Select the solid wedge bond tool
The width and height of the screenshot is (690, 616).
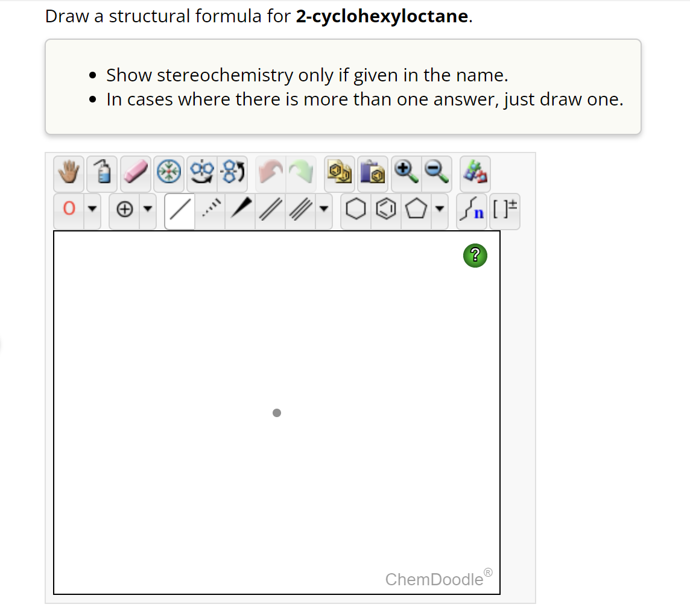[239, 210]
